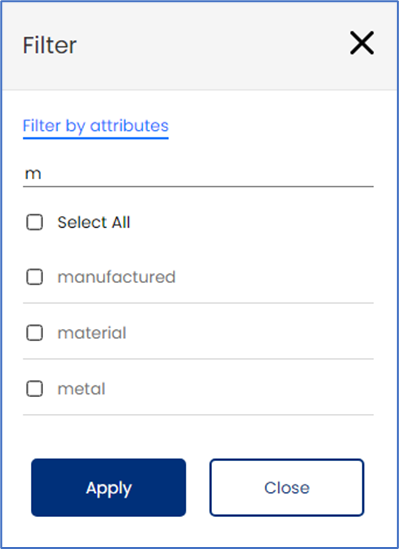399x549 pixels.
Task: Click the outlined Close button
Action: (287, 487)
